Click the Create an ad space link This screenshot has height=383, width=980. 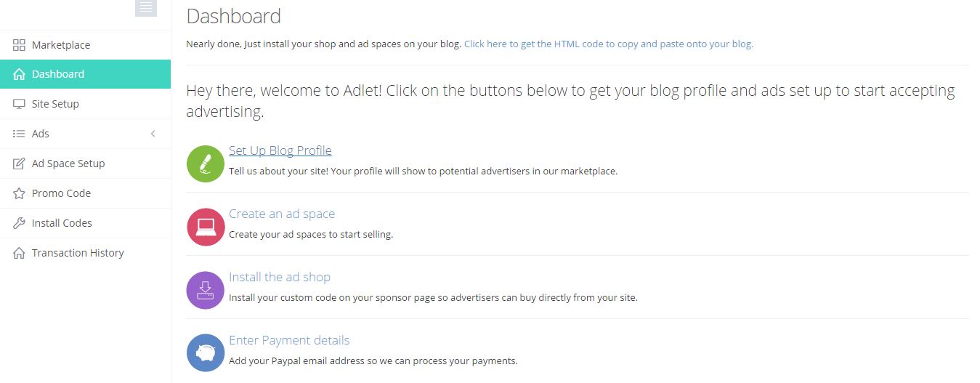tap(282, 214)
